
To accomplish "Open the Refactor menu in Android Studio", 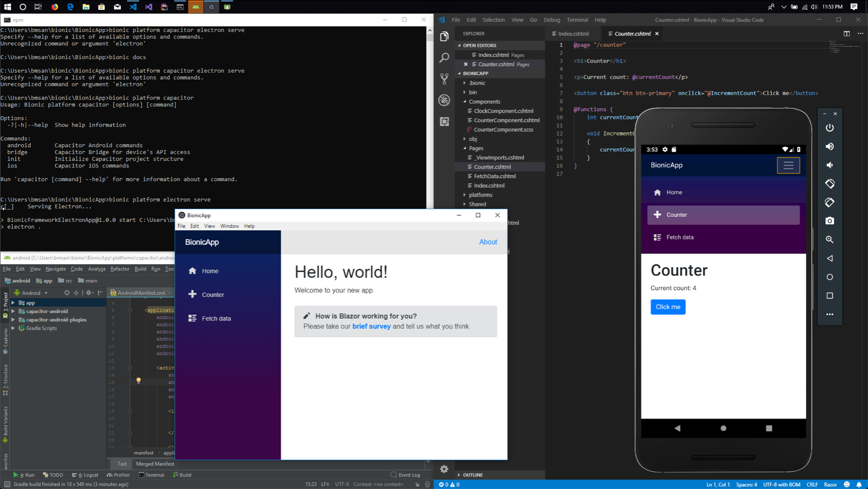I will (x=120, y=269).
